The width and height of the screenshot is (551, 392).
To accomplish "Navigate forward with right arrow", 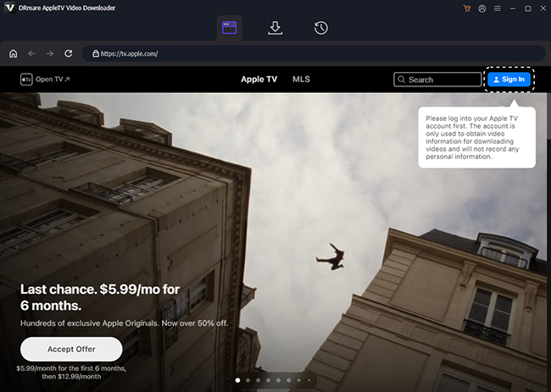I will [50, 53].
